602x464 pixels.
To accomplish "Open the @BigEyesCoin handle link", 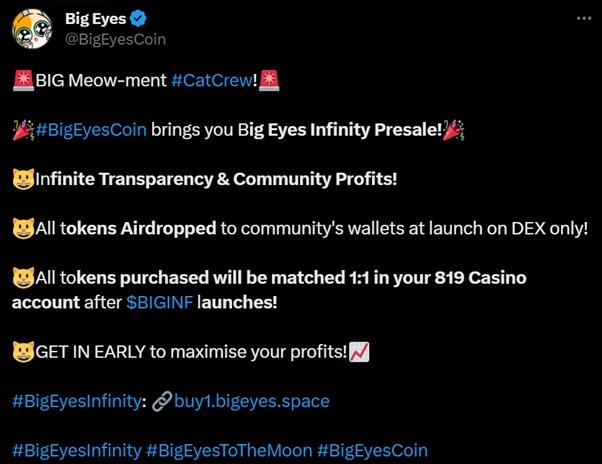I will pyautogui.click(x=115, y=39).
